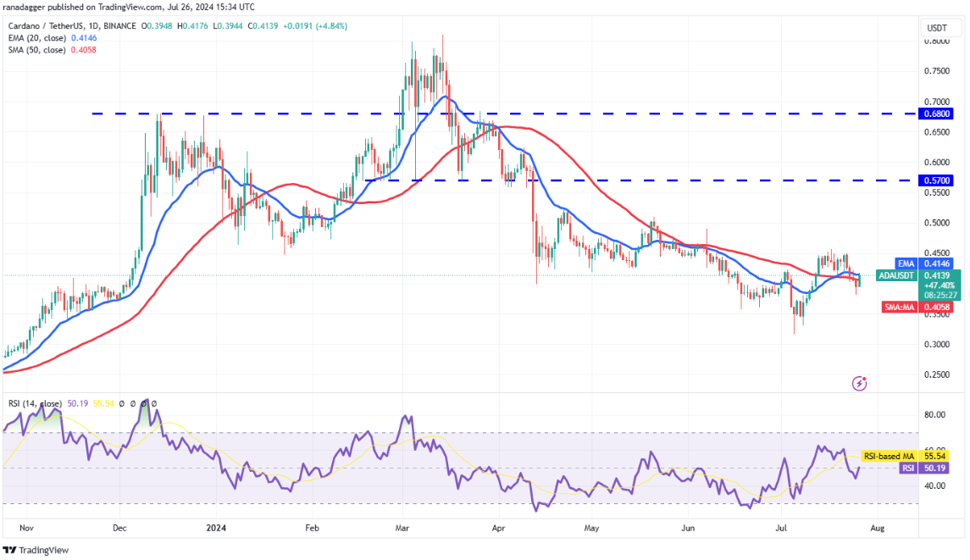Viewport: 970px width, 560px height.
Task: Click the 0.5700 horizontal dashed support line
Action: point(640,180)
